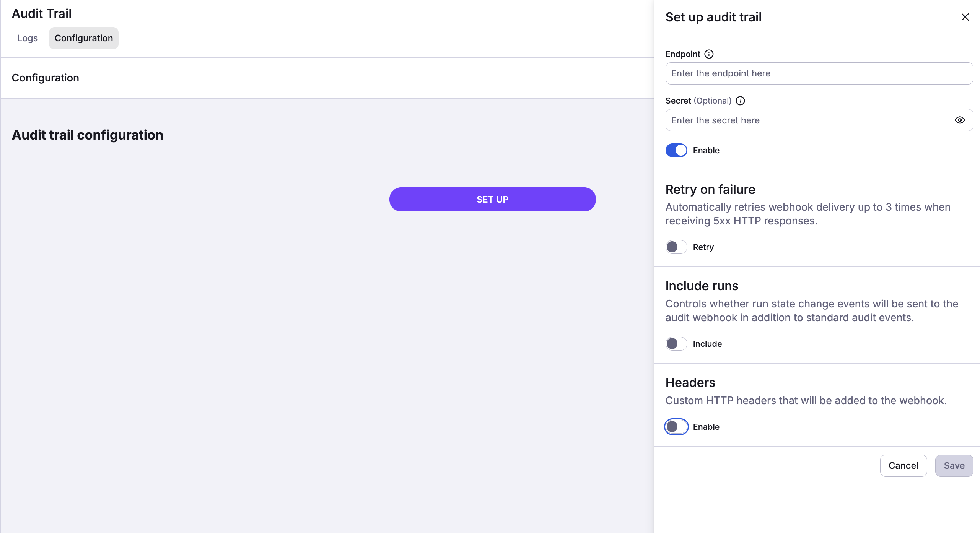The height and width of the screenshot is (533, 980).
Task: Click the Include toggle label
Action: (x=707, y=344)
